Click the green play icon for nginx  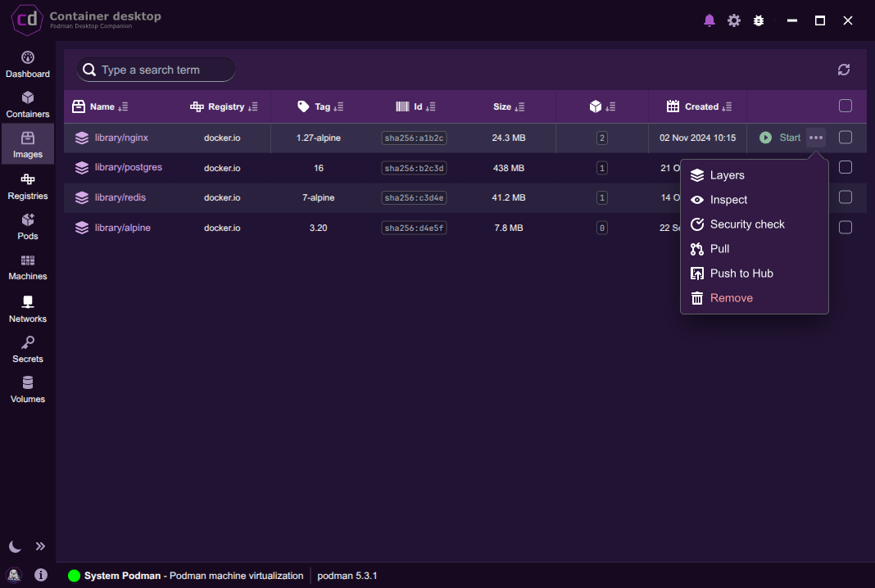click(765, 138)
